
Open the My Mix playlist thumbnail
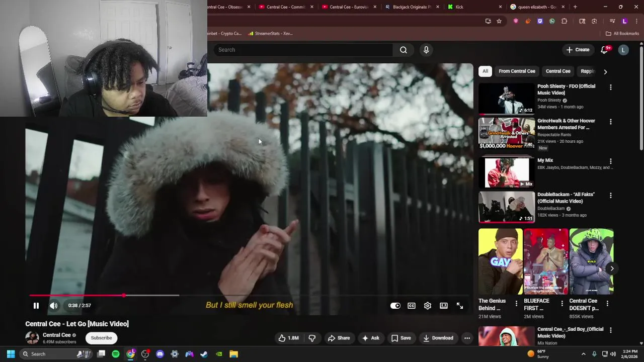[506, 172]
